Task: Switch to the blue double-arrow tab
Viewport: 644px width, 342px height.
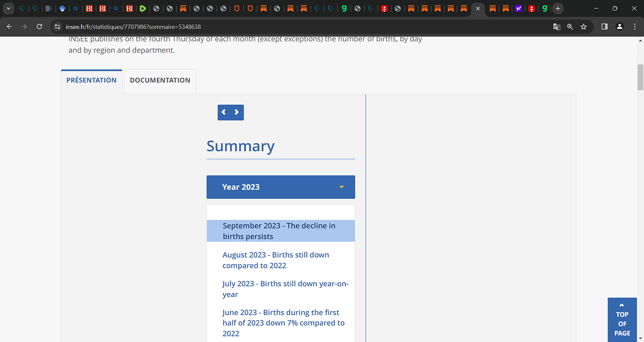Action: (49, 8)
